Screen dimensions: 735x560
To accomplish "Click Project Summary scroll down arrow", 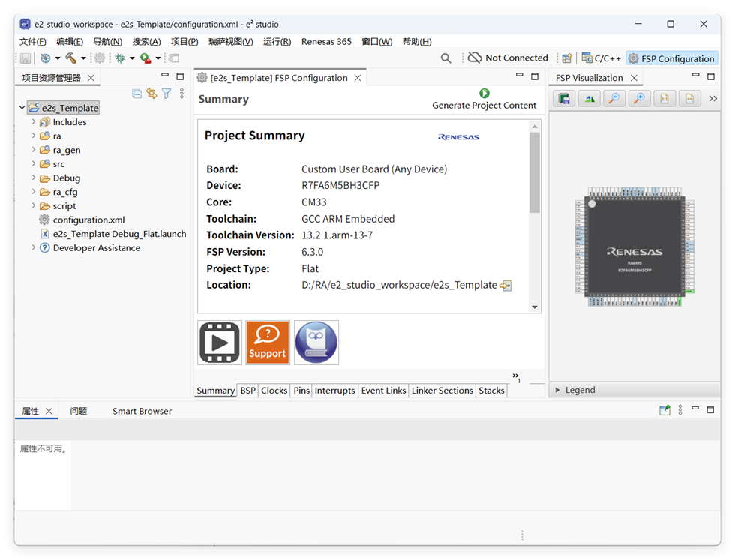I will tap(534, 307).
